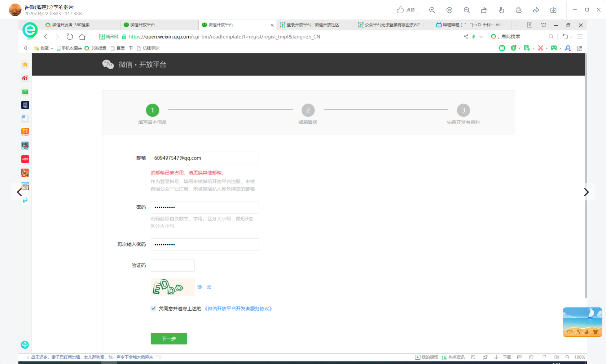Open the browser skin shirt icon
The image size is (606, 364).
coord(544,25)
